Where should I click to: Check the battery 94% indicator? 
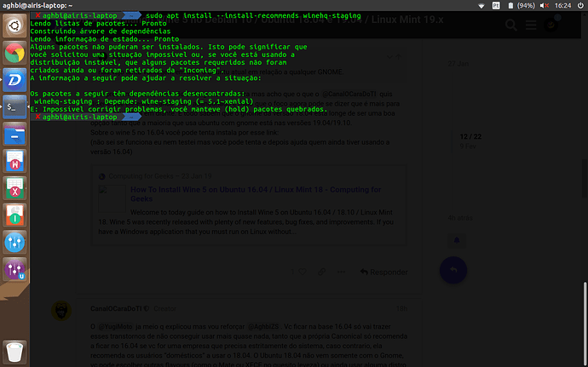(x=522, y=6)
